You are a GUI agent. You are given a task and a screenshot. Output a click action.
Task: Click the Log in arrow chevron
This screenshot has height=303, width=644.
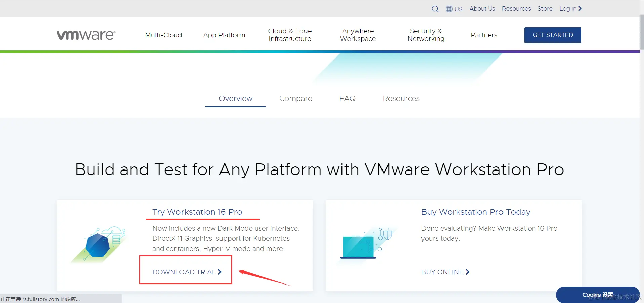(580, 9)
